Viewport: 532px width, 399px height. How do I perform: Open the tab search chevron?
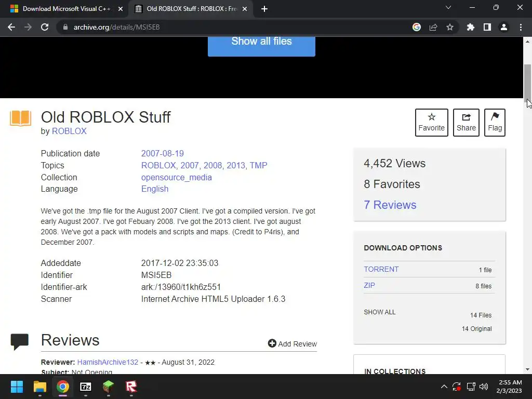tap(448, 7)
